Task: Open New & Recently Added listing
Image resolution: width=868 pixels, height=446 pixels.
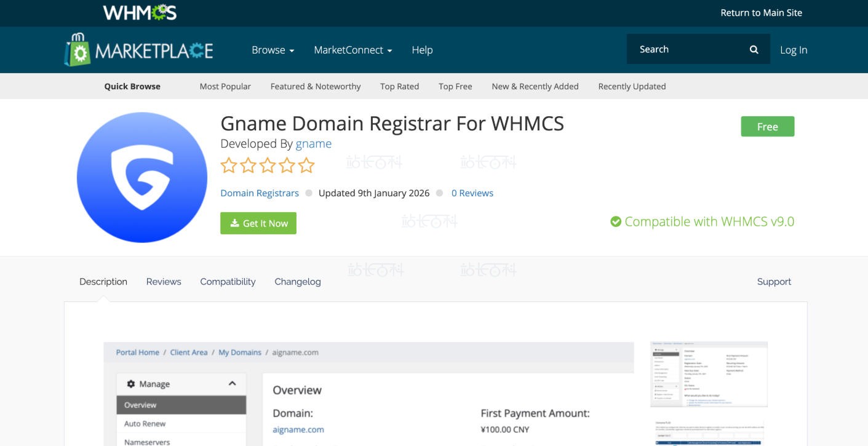Action: tap(535, 86)
